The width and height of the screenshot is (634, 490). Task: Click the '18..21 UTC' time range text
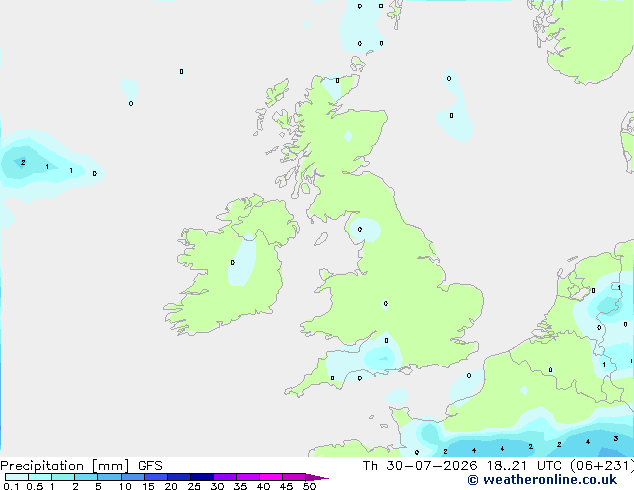tap(524, 466)
